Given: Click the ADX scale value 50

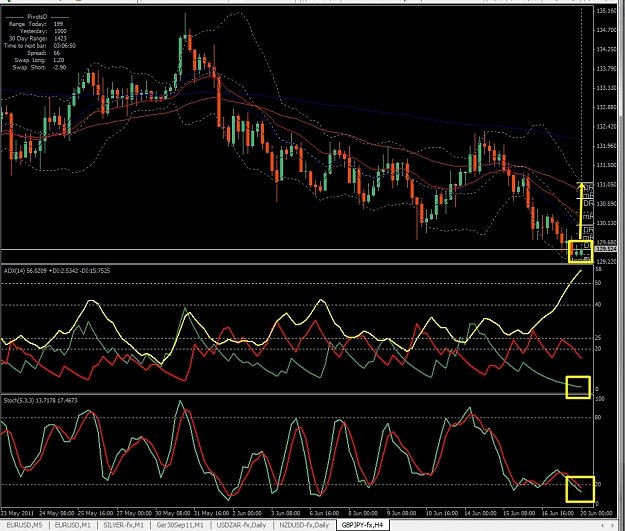Looking at the screenshot, I should click(598, 283).
